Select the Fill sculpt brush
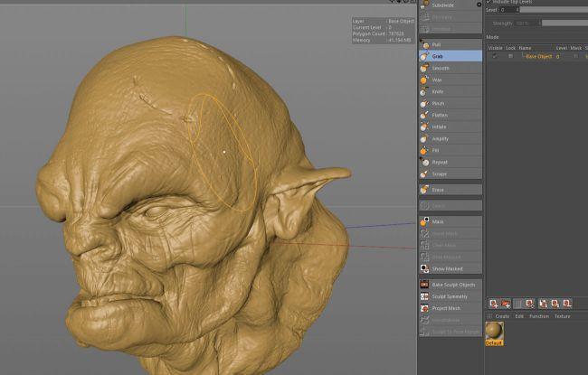 point(450,150)
